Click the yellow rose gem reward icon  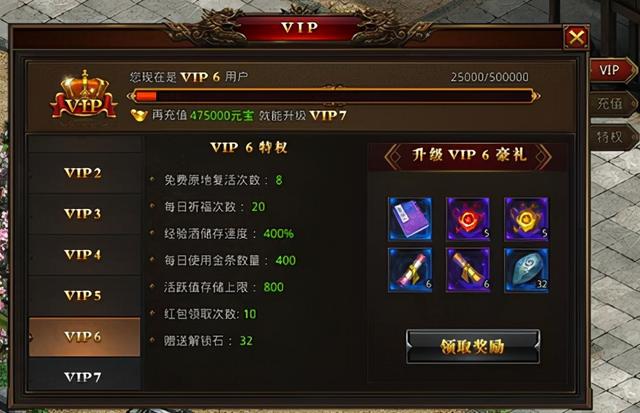click(x=526, y=219)
